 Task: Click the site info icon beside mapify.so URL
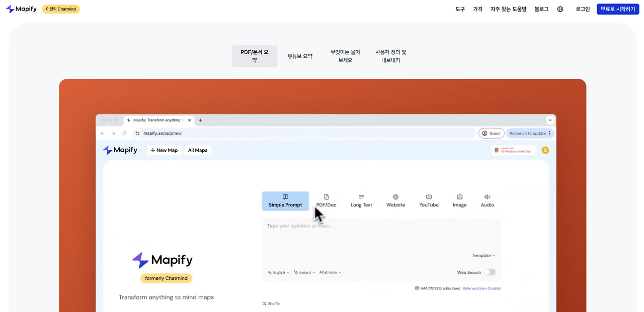(x=137, y=133)
